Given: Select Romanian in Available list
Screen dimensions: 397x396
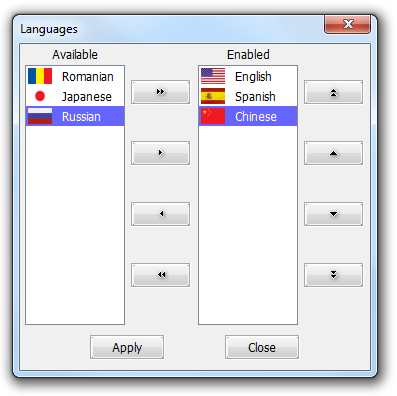Looking at the screenshot, I should (75, 76).
